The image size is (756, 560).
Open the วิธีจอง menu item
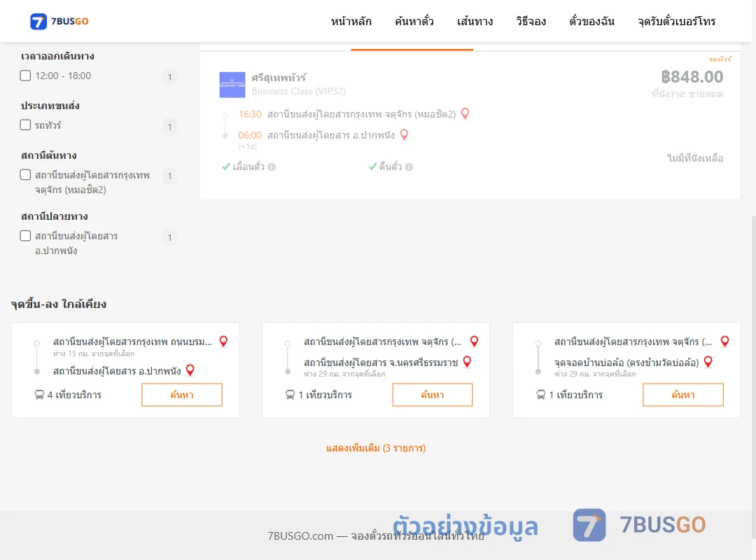coord(531,21)
